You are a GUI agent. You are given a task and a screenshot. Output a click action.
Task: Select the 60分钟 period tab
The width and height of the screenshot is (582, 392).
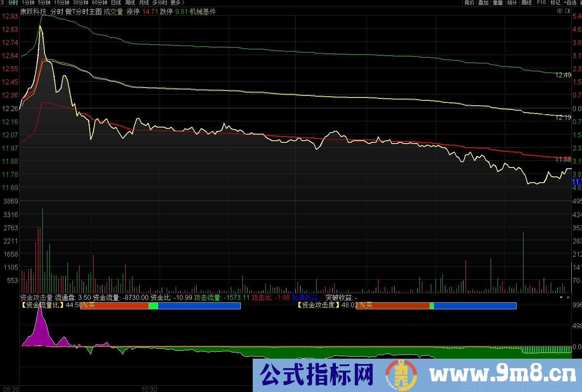click(100, 3)
